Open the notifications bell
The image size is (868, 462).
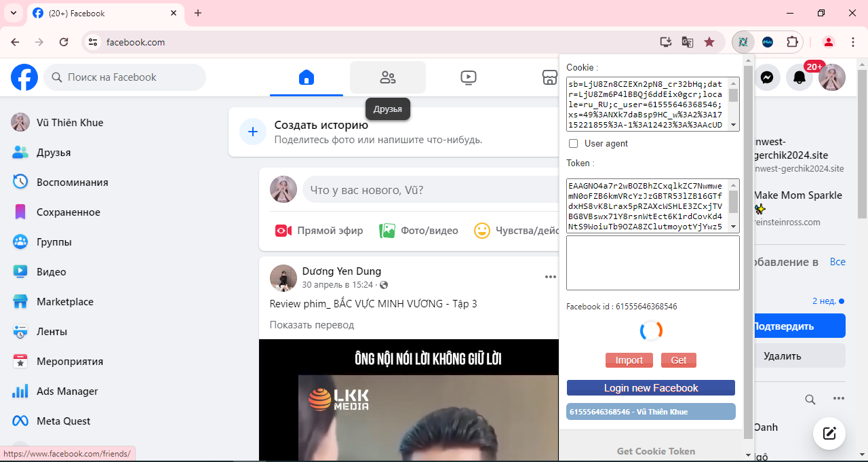pos(800,77)
